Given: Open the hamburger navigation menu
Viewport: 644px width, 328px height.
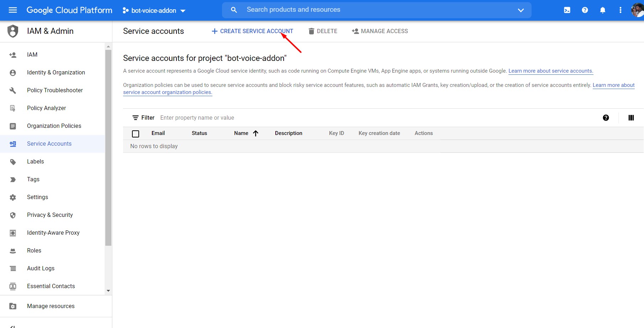Looking at the screenshot, I should tap(13, 10).
